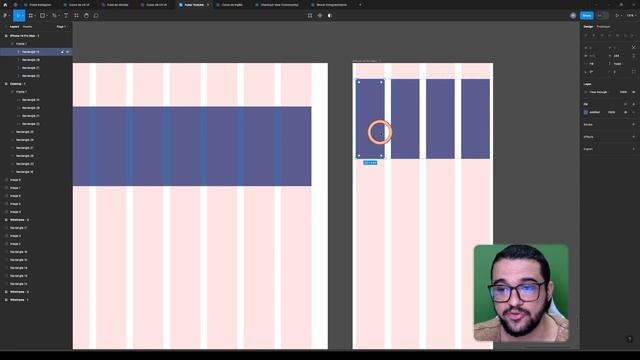
Task: Toggle fill visibility eye icon
Action: (x=626, y=112)
